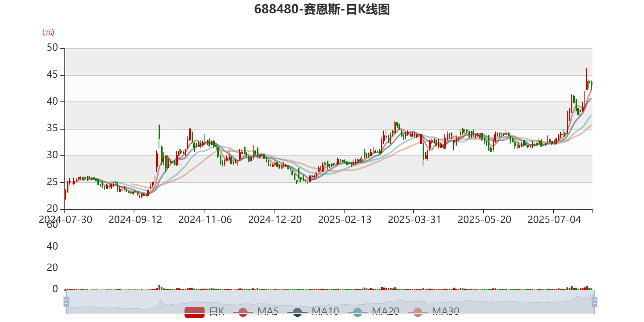Click the y-axis unit label (元)
Screen dimensions: 644x322
click(x=48, y=32)
